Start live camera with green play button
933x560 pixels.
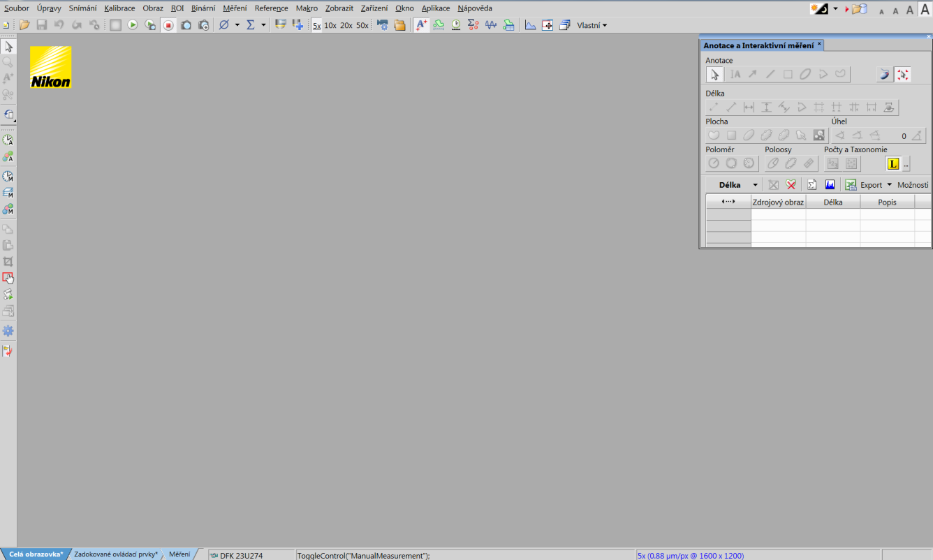click(133, 25)
